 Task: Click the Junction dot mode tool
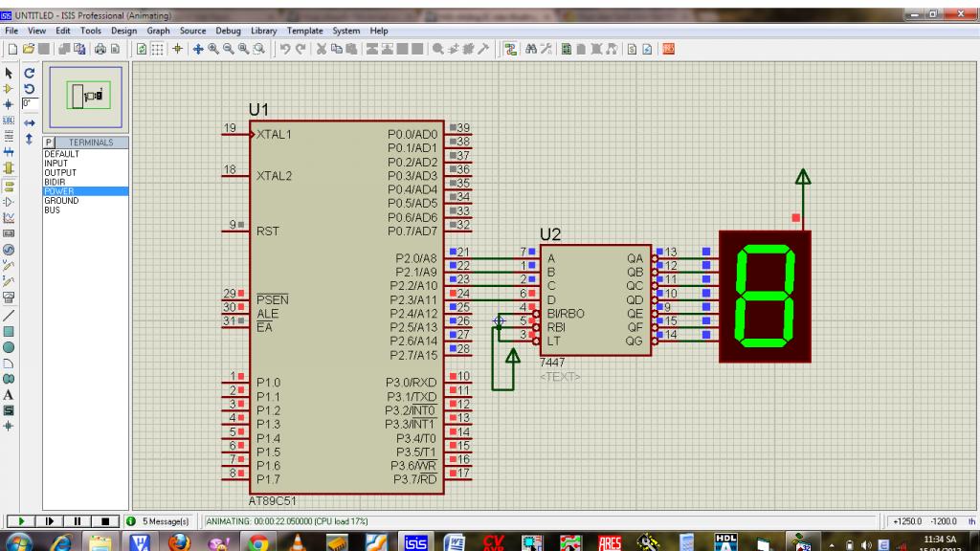coord(9,104)
